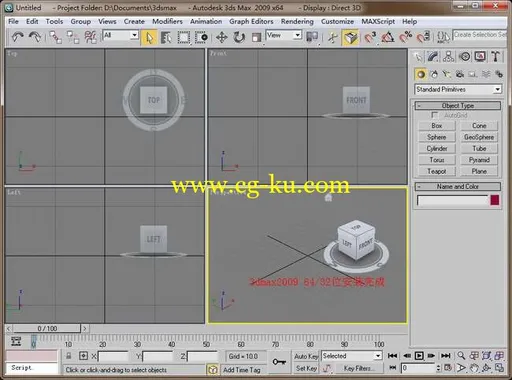
Task: Click the Redo arrow icon
Action: pos(35,37)
